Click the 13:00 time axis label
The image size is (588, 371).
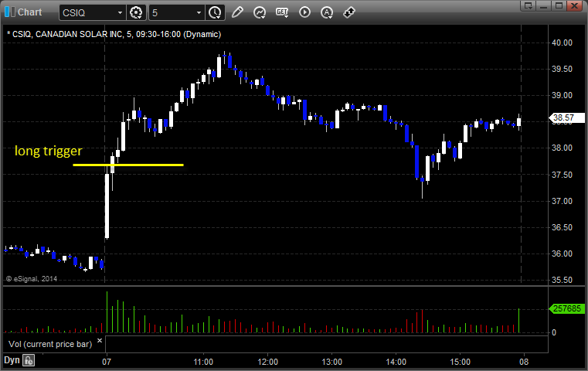pos(332,362)
